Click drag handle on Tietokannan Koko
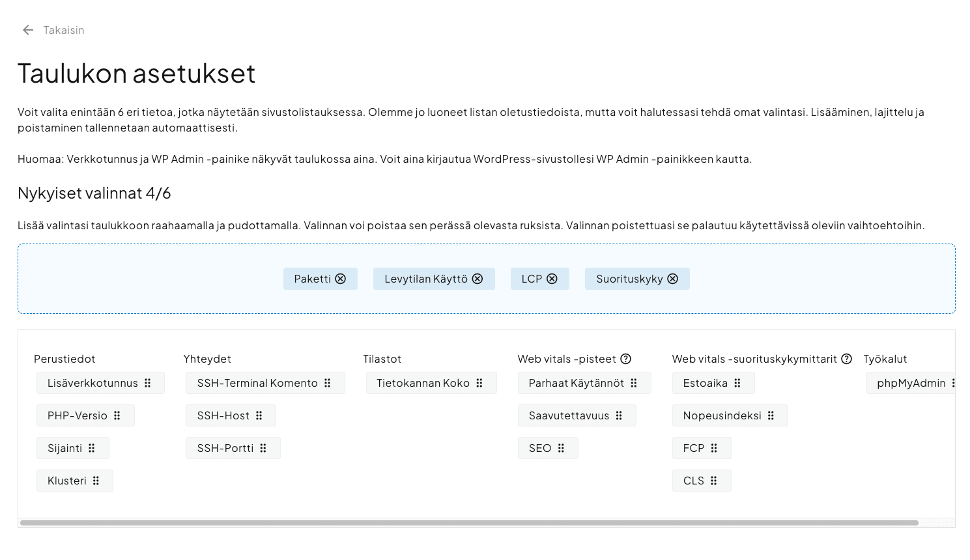This screenshot has height=560, width=970. point(479,383)
